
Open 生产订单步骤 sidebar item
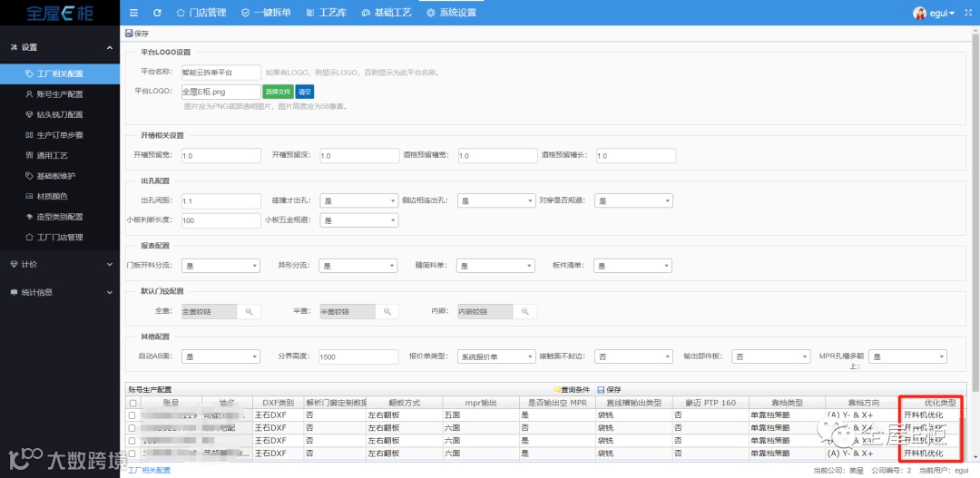(60, 135)
